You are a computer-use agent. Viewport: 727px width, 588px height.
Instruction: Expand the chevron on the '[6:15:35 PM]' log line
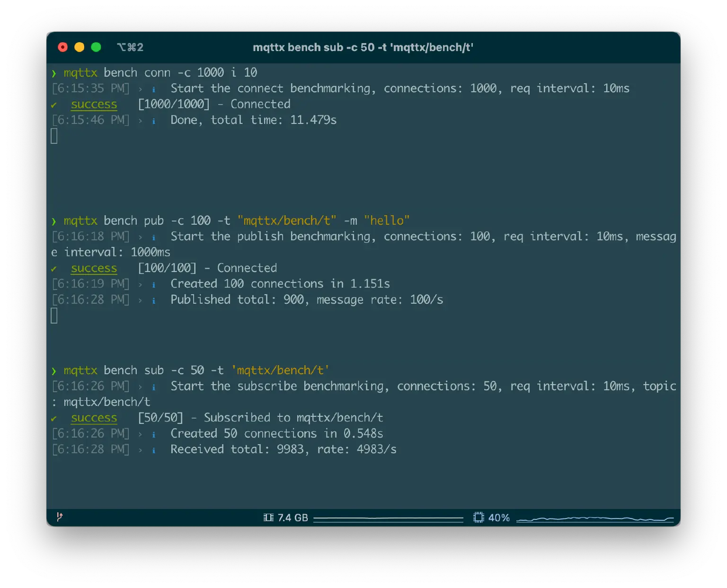[140, 88]
